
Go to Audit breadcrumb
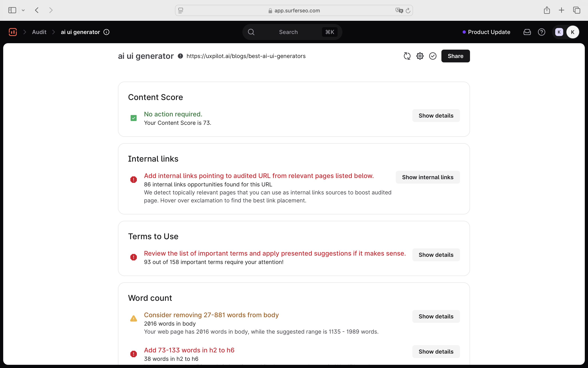[39, 32]
